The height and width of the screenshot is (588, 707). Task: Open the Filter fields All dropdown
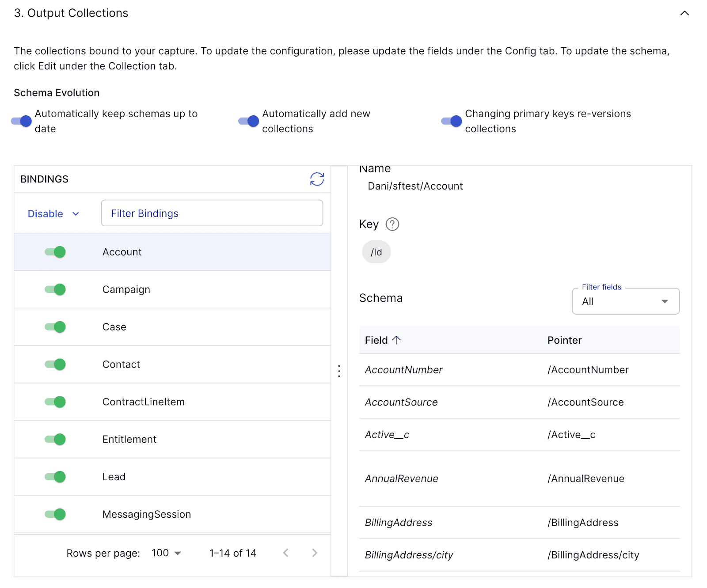point(626,301)
